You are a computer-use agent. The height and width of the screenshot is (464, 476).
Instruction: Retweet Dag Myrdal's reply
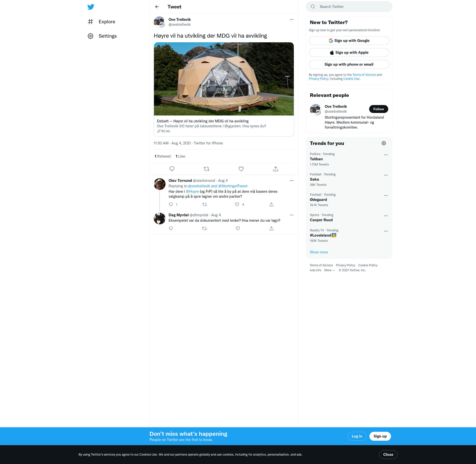point(204,228)
